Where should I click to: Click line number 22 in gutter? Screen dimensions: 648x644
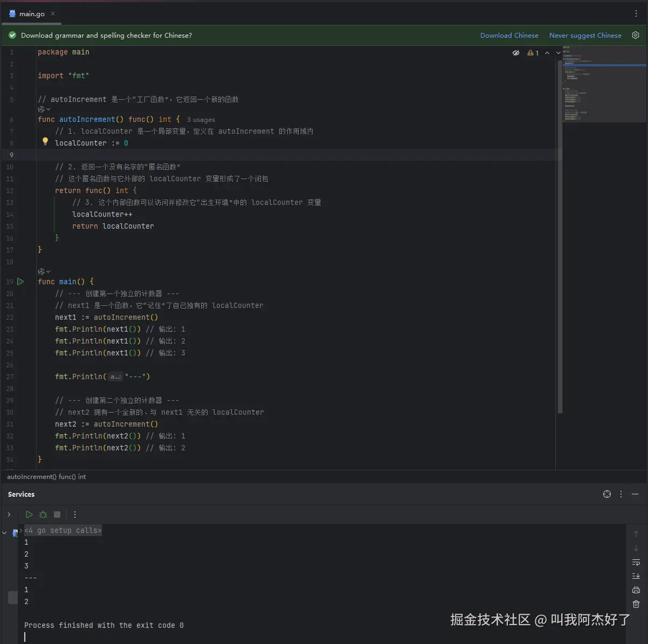pos(10,318)
